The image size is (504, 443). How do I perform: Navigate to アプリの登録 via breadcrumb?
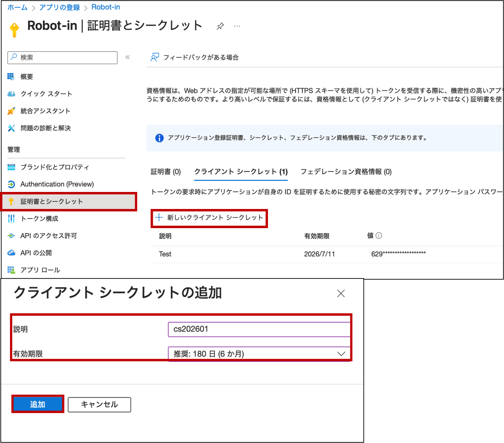pyautogui.click(x=59, y=7)
